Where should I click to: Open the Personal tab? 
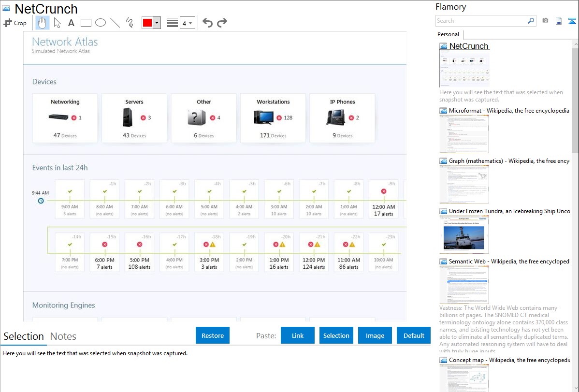(448, 34)
